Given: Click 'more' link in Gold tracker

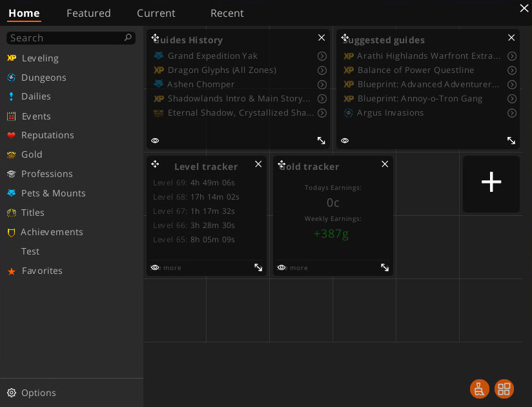Looking at the screenshot, I should pos(298,268).
